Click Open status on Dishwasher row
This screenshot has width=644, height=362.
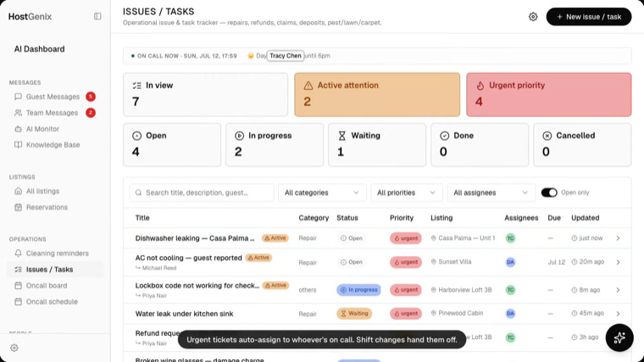(x=351, y=238)
